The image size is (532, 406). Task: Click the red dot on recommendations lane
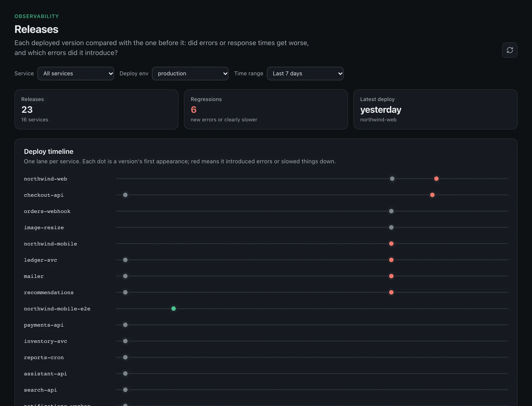click(391, 292)
